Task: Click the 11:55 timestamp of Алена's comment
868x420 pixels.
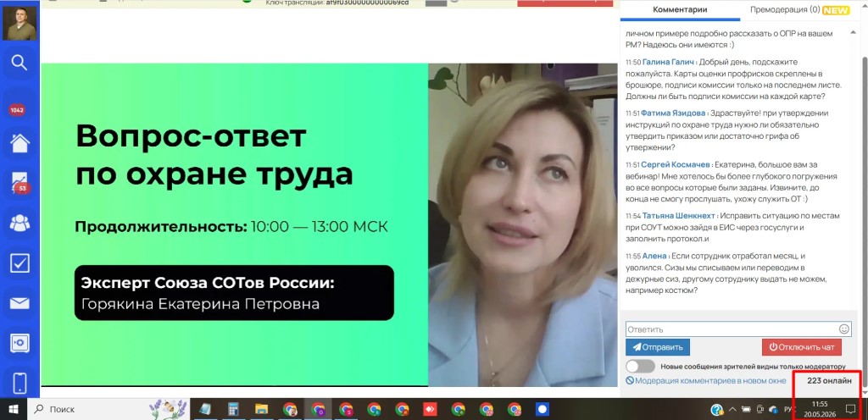Action: [633, 257]
